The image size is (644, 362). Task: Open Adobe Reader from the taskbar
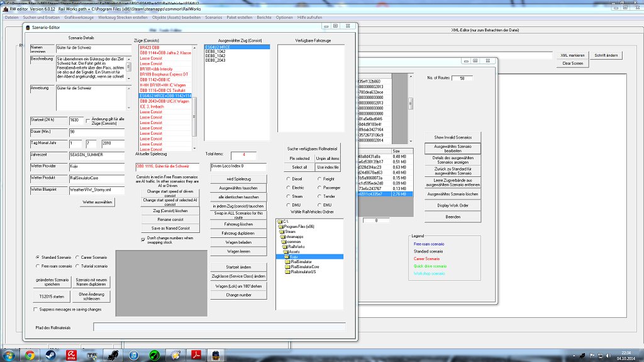pos(196,355)
